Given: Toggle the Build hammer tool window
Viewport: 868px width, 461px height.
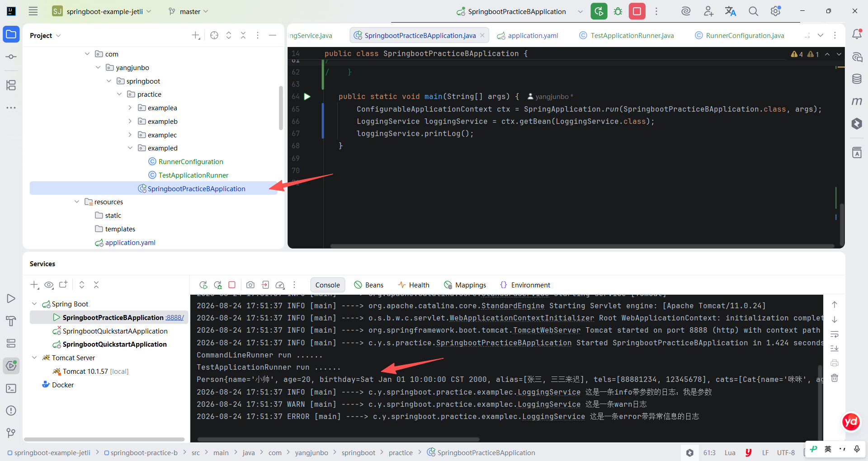Looking at the screenshot, I should click(11, 321).
